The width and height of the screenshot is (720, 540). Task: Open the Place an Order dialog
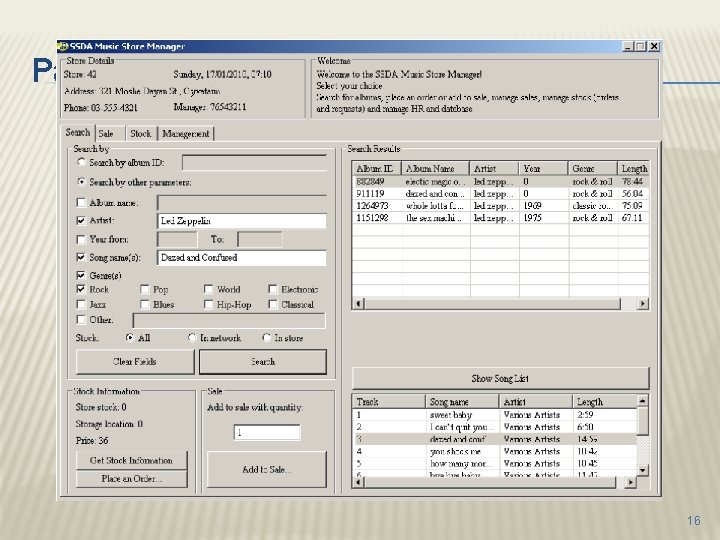(x=131, y=479)
